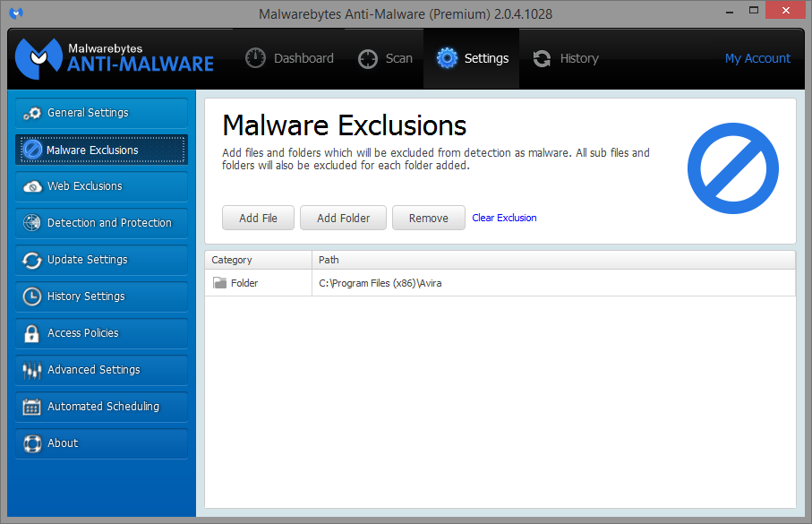Viewport: 812px width, 524px height.
Task: Click the Update Settings refresh icon
Action: pos(32,260)
